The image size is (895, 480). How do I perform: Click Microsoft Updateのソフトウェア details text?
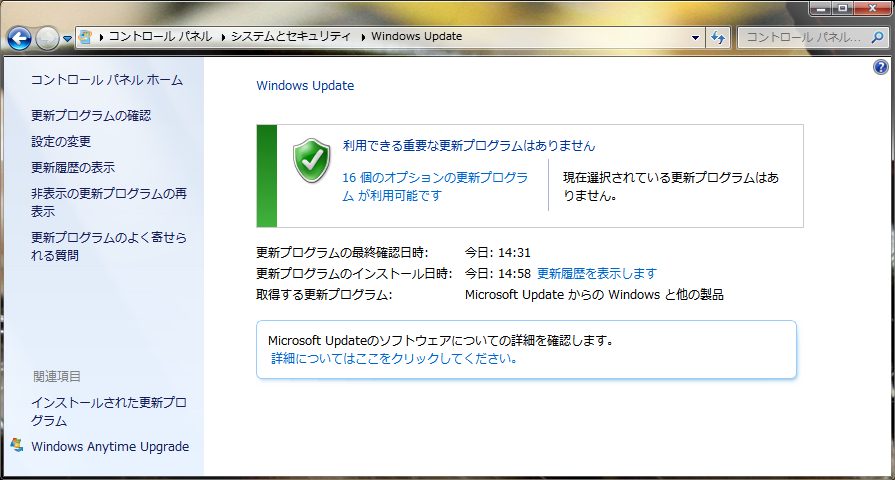click(441, 341)
